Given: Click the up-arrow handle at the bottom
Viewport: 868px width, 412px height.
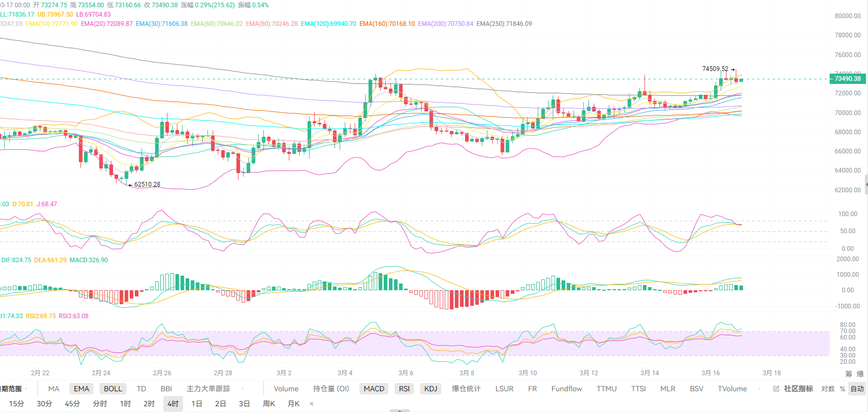Looking at the screenshot, I should click(x=399, y=410).
